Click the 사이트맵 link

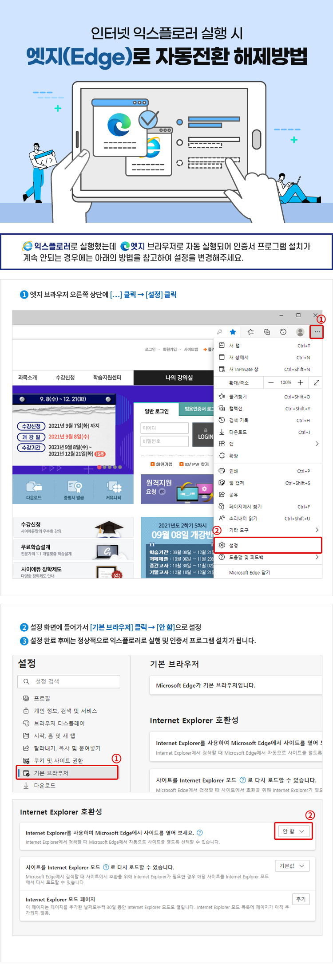(191, 349)
